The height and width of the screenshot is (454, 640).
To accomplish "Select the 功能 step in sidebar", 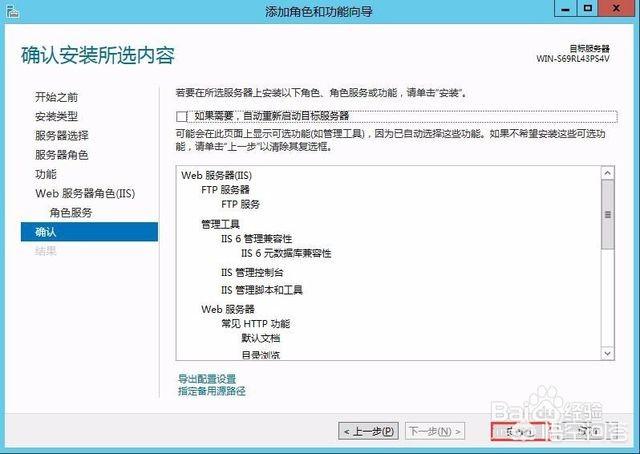I will click(46, 174).
